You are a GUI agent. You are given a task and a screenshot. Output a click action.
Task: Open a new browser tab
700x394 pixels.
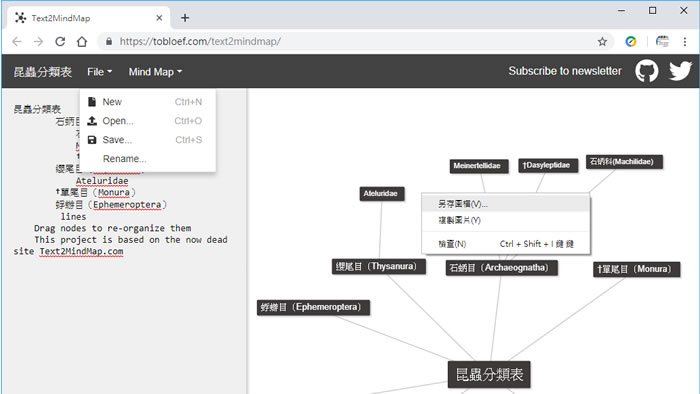tap(185, 18)
